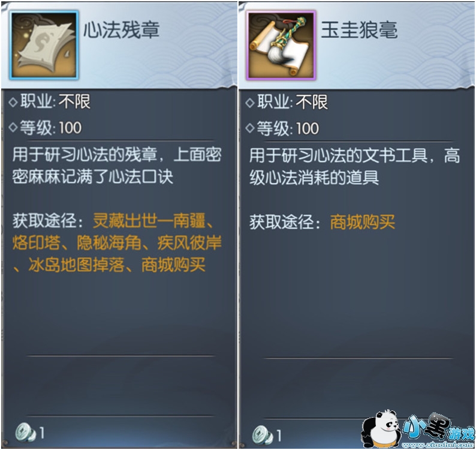This screenshot has width=476, height=450.
Task: Click the 玉圭狼毫 item title
Action: 359,30
